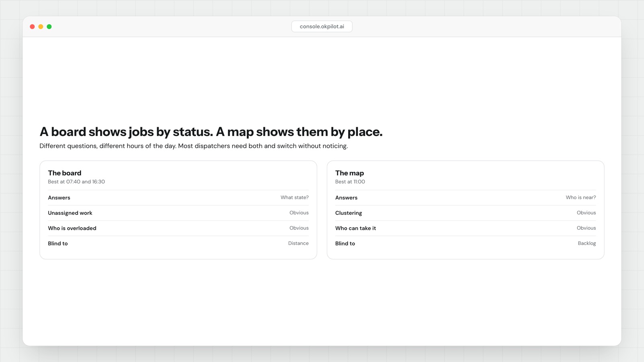644x362 pixels.
Task: Click the 'Distance' value in board card
Action: point(298,243)
